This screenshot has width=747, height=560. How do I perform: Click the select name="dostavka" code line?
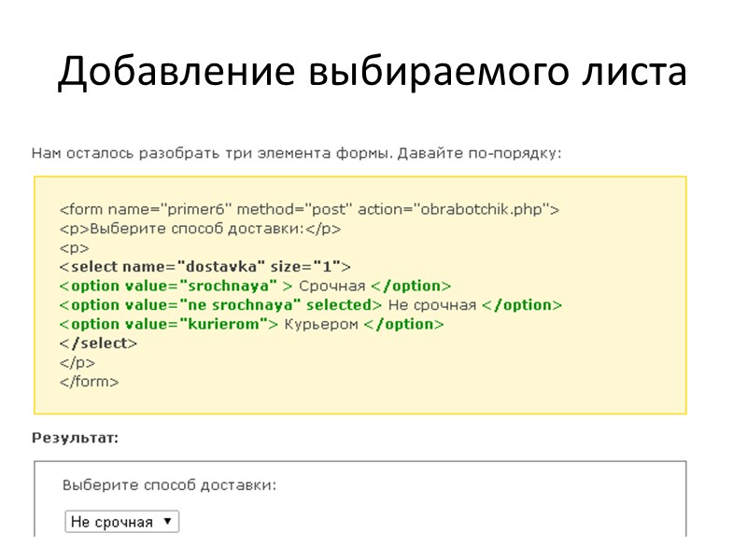tap(204, 267)
